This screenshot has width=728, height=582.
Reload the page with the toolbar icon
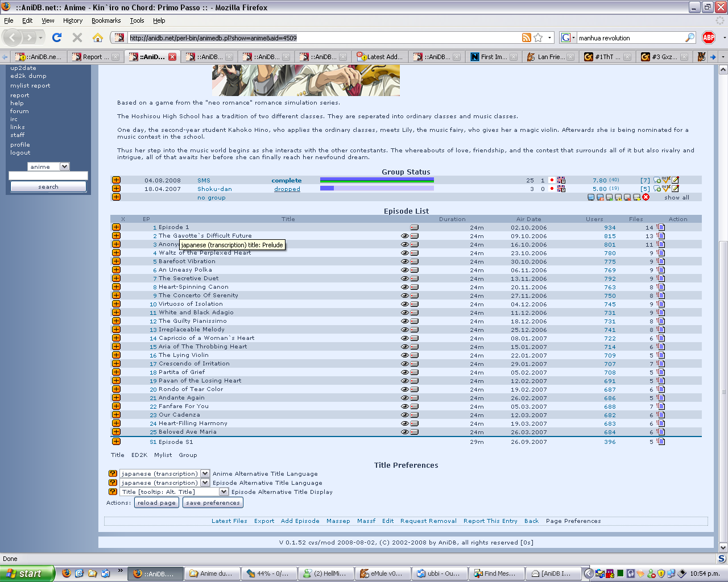tap(57, 38)
